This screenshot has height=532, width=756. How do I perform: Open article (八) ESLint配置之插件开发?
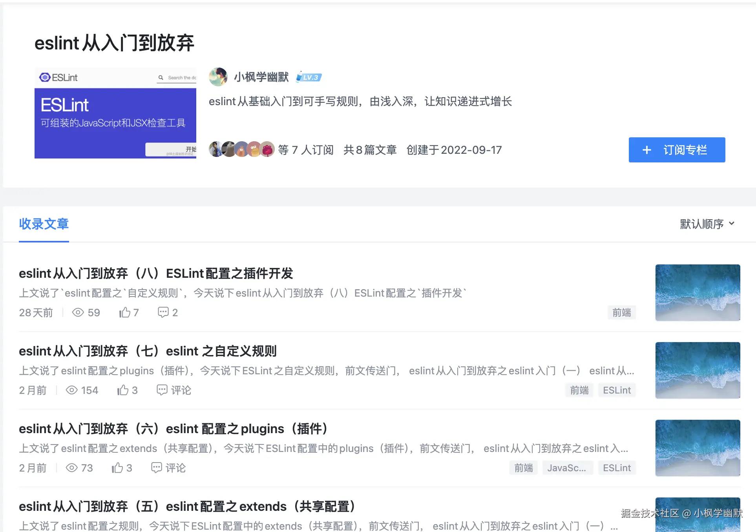click(x=156, y=273)
